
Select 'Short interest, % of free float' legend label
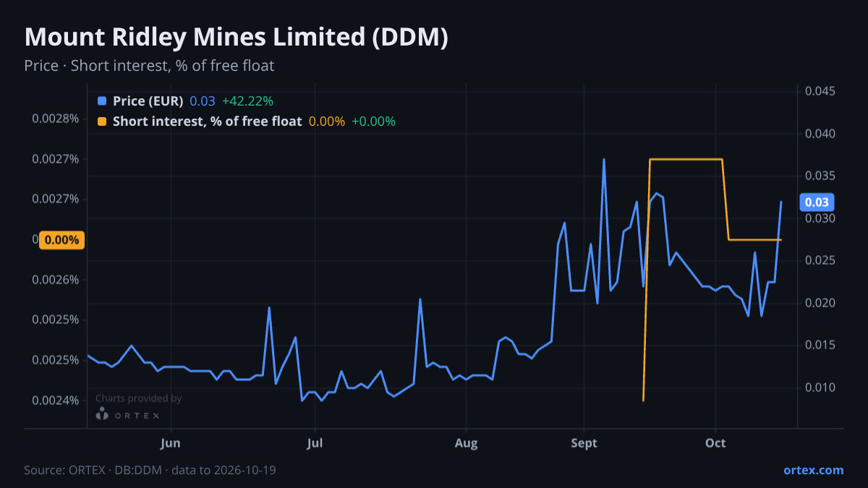207,121
